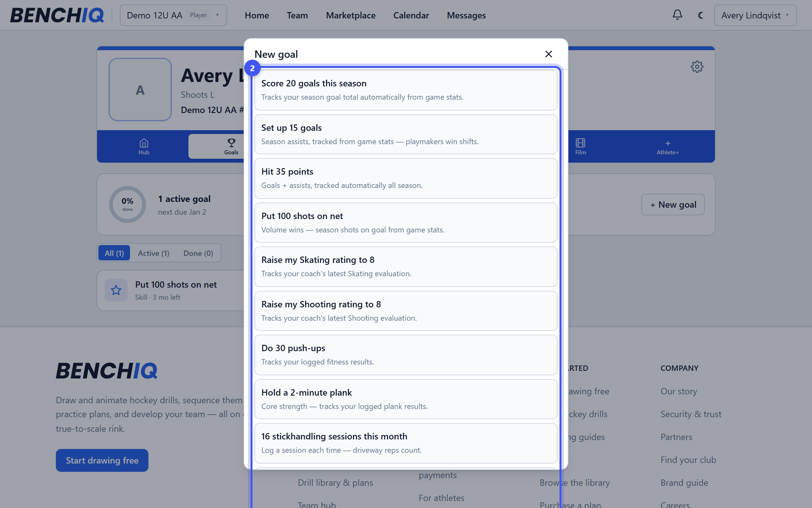Open the notifications bell
Image resolution: width=812 pixels, height=508 pixels.
(x=677, y=15)
